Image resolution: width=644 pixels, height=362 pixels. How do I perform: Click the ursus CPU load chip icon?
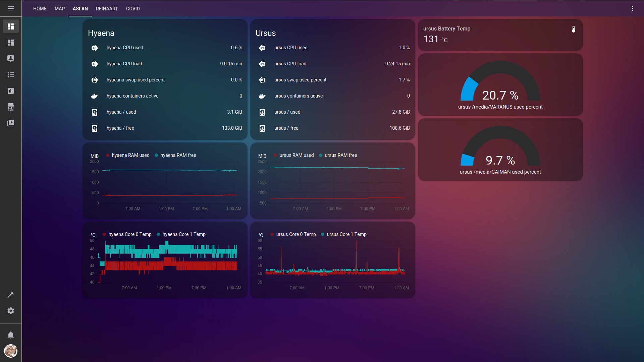point(262,64)
